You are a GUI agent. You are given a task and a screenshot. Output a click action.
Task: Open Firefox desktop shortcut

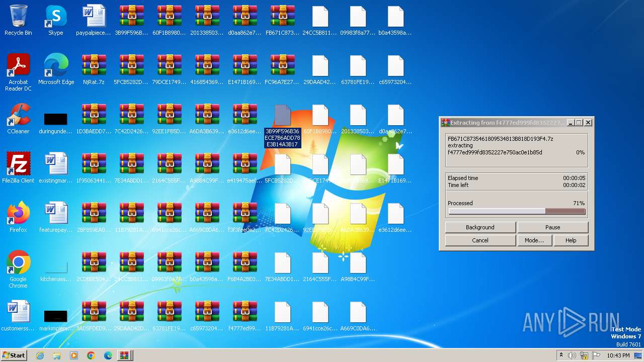point(18,218)
